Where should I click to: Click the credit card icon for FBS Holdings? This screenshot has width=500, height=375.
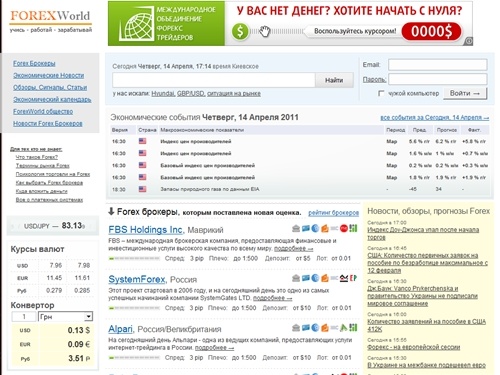pos(306,229)
